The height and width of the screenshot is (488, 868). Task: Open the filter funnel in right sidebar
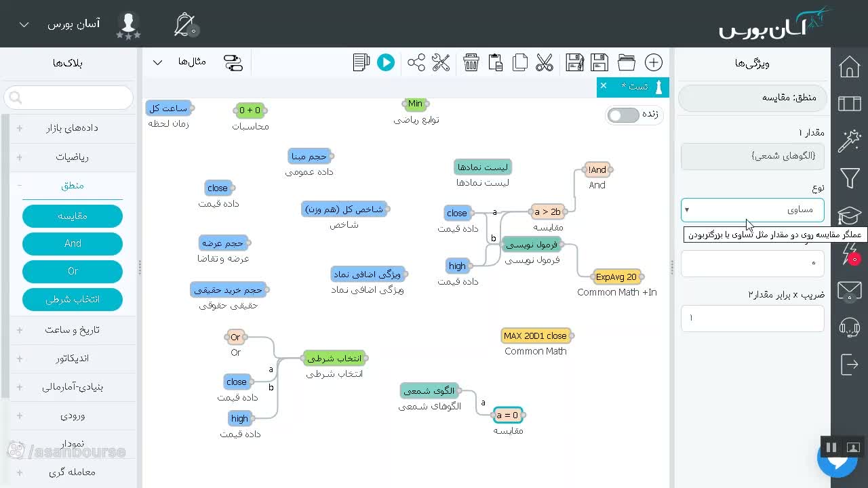(850, 178)
